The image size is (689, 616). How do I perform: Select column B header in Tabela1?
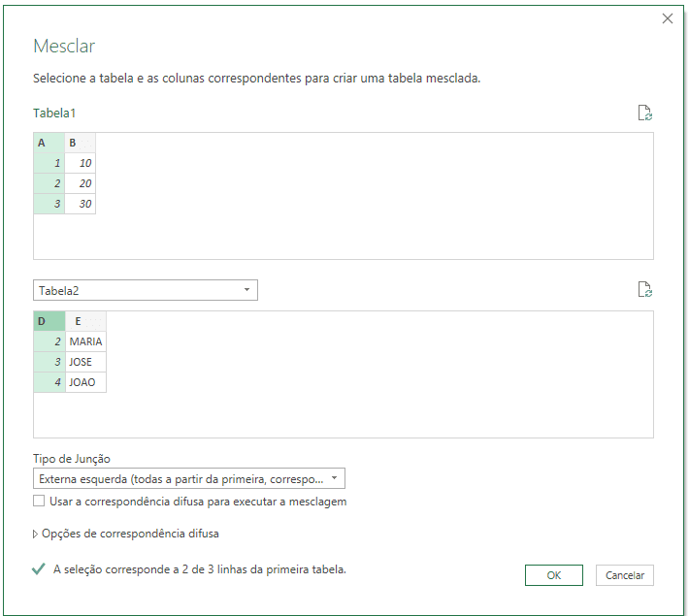[80, 143]
